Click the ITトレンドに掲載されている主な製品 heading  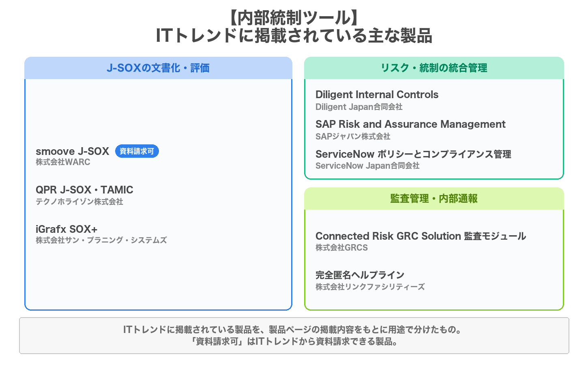coord(294,35)
